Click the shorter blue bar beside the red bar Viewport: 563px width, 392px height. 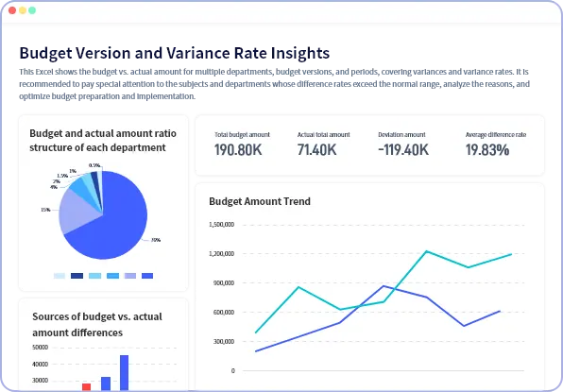[106, 383]
